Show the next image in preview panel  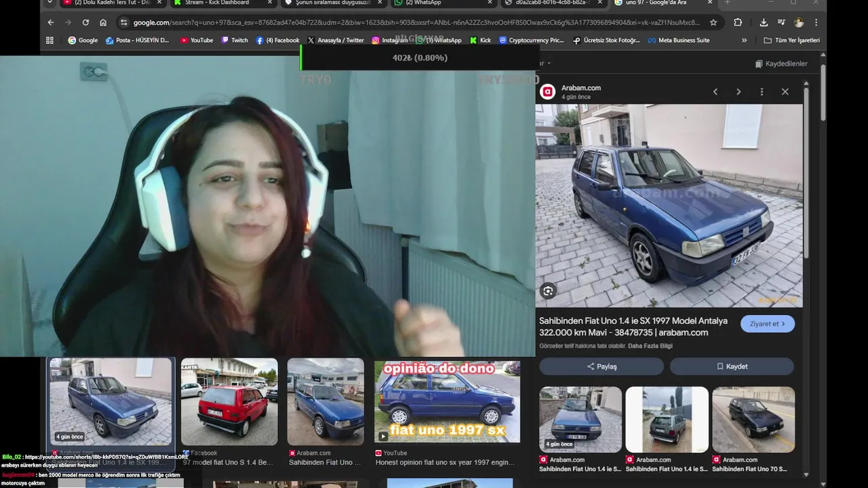(x=738, y=91)
